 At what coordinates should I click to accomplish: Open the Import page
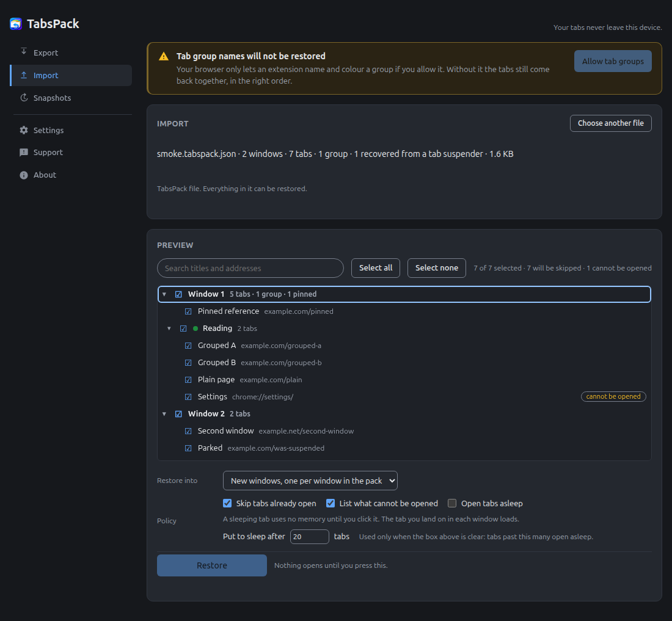point(71,75)
